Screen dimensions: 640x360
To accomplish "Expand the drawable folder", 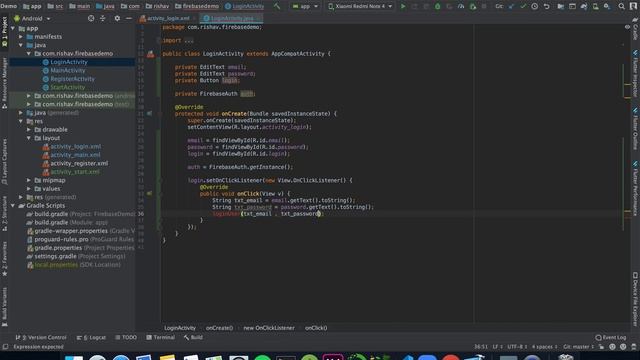I will tap(29, 129).
